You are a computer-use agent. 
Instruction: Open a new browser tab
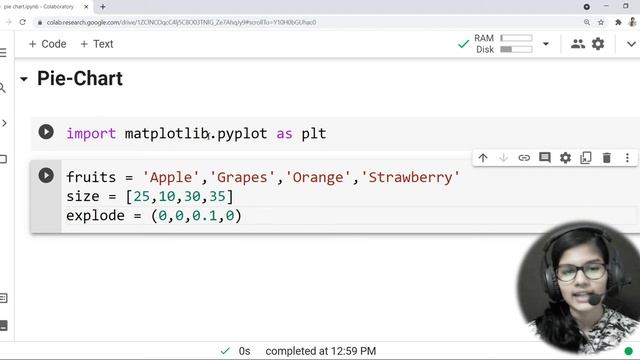103,7
